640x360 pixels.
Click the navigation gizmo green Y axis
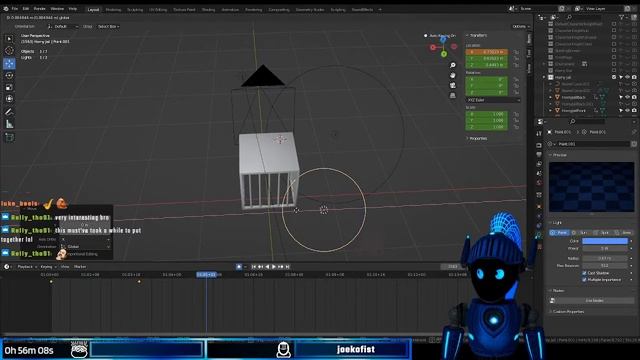tap(444, 54)
